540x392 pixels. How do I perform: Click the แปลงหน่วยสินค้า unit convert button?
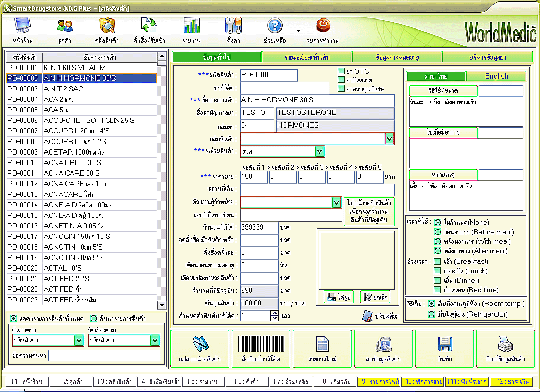click(x=200, y=349)
